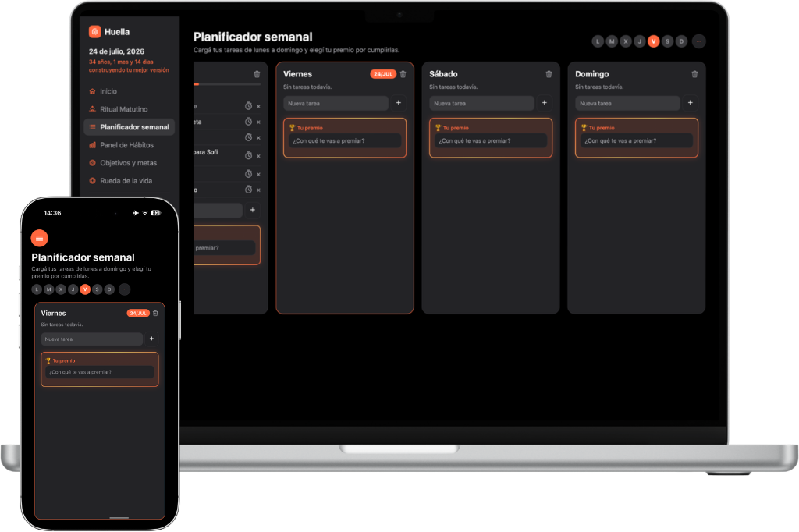
Task: Click the Huella logo icon in sidebar
Action: (94, 32)
